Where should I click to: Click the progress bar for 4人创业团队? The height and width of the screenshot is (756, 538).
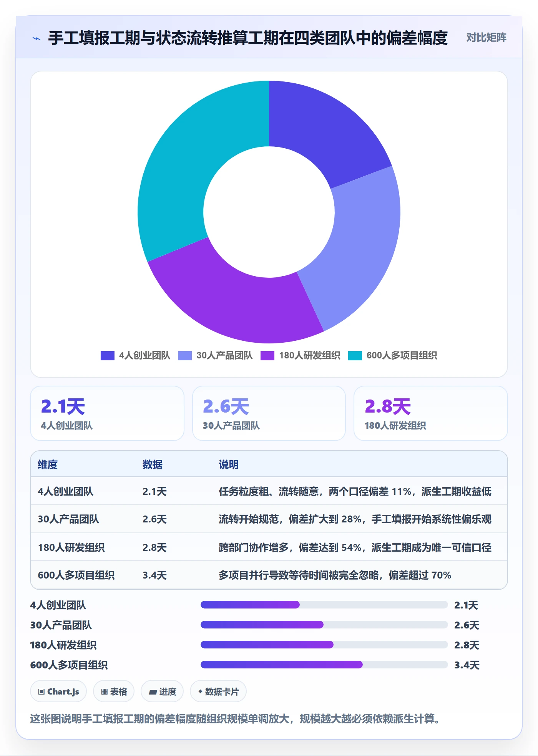324,605
